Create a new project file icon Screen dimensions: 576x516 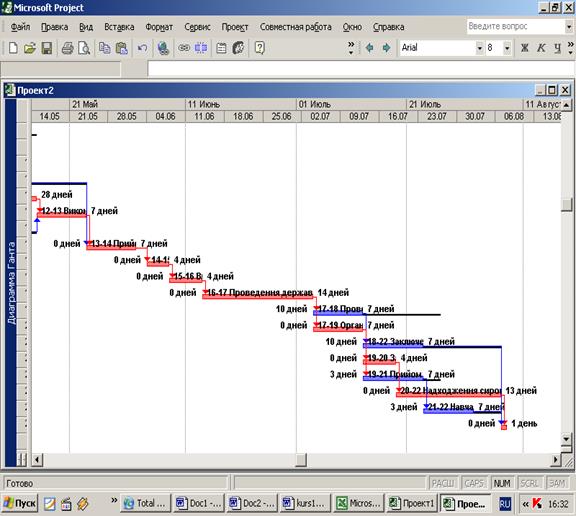[13, 48]
